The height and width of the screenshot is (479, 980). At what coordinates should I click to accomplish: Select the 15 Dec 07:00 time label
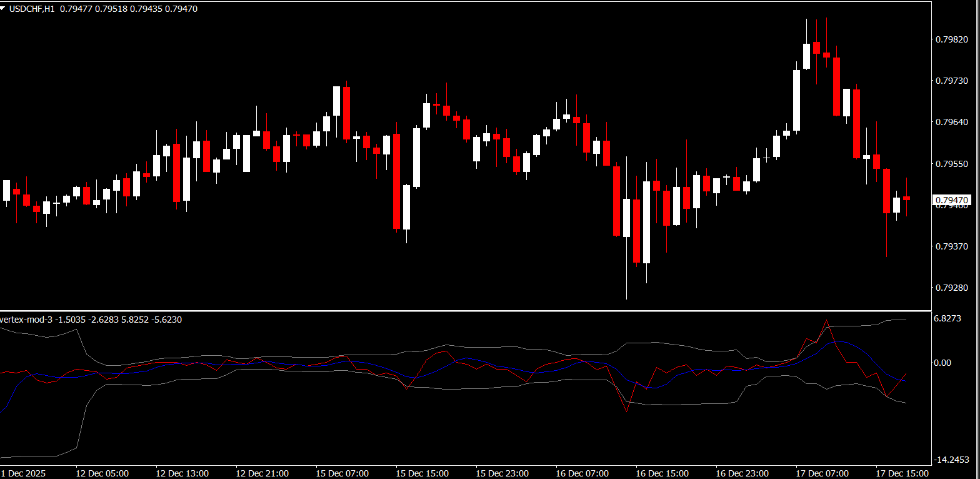342,473
